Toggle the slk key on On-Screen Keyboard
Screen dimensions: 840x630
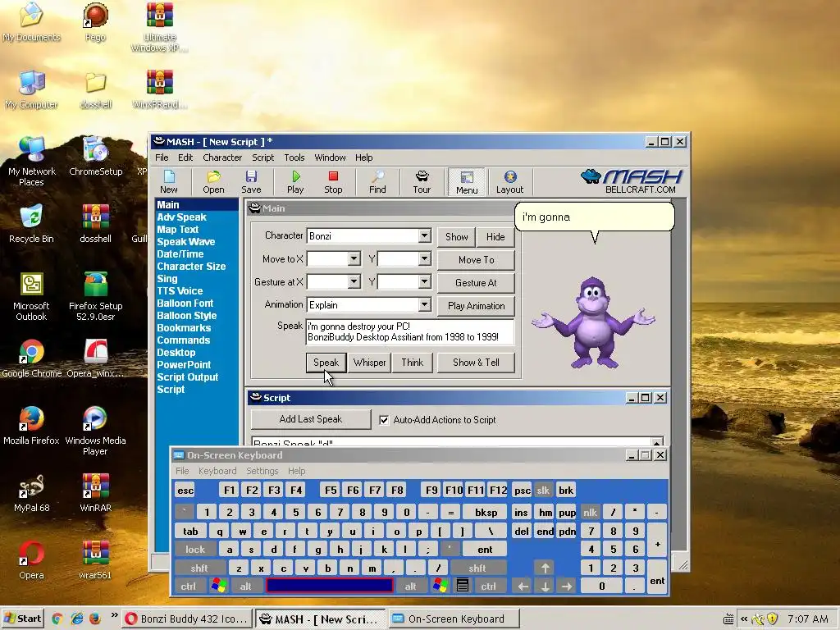click(x=543, y=491)
